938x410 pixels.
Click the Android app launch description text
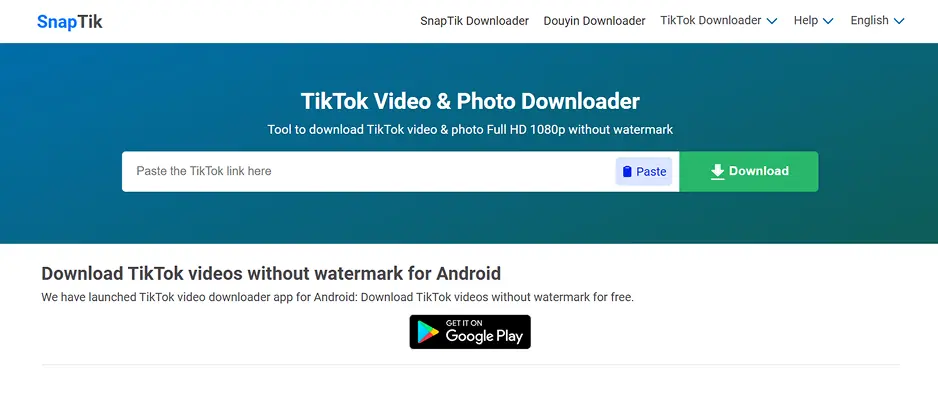337,297
